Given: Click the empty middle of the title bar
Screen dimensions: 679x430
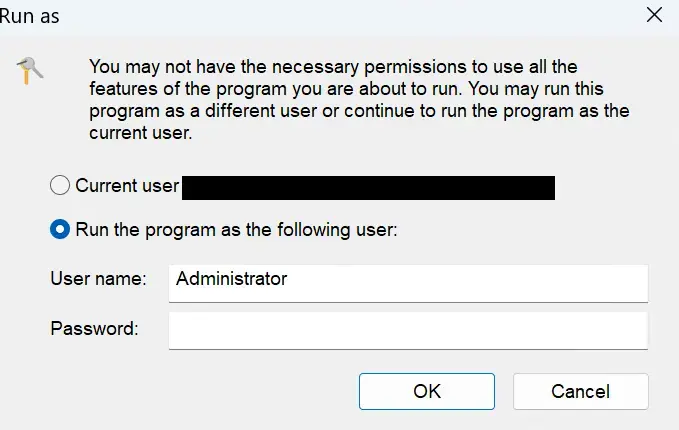Looking at the screenshot, I should (x=340, y=14).
